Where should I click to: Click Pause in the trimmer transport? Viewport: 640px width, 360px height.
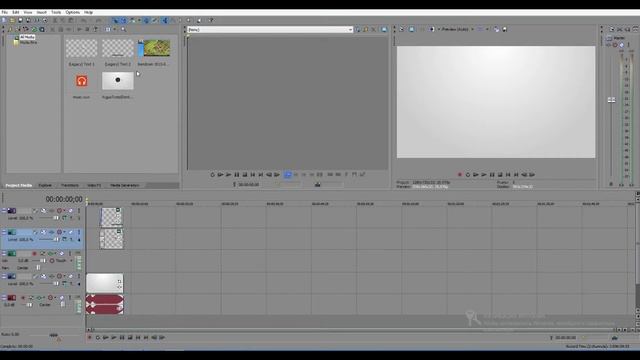237,175
